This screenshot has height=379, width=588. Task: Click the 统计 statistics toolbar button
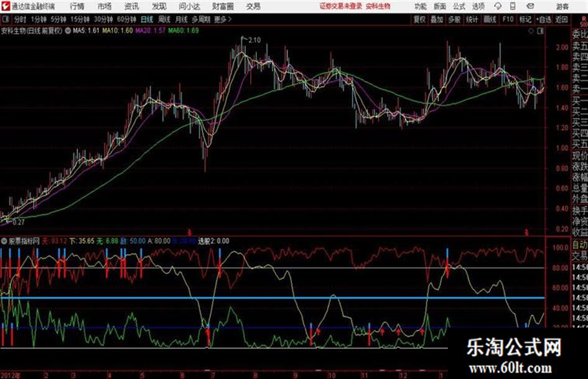[472, 19]
